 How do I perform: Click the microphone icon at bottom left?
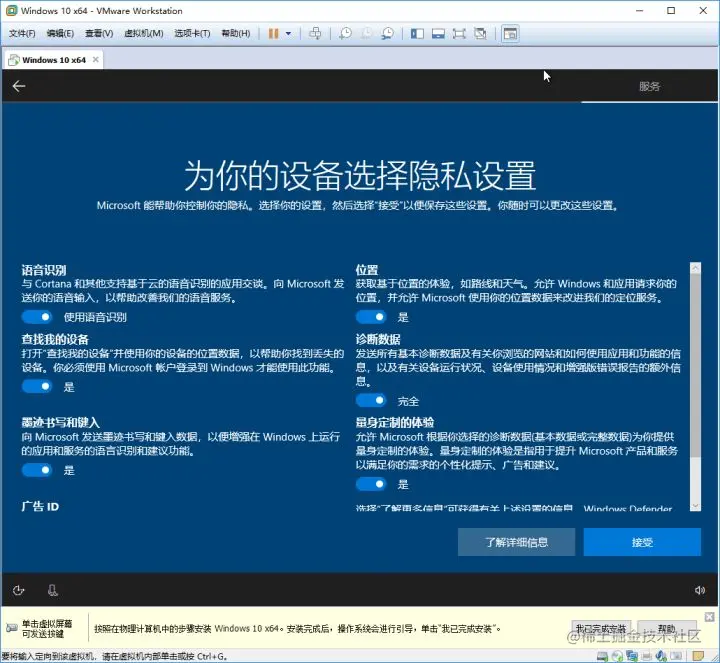click(53, 590)
